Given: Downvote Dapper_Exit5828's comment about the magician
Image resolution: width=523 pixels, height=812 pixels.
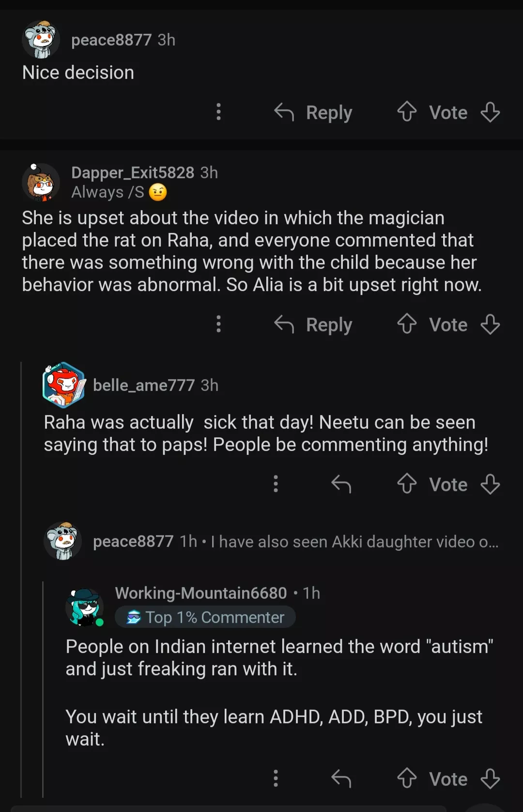Looking at the screenshot, I should pos(490,324).
